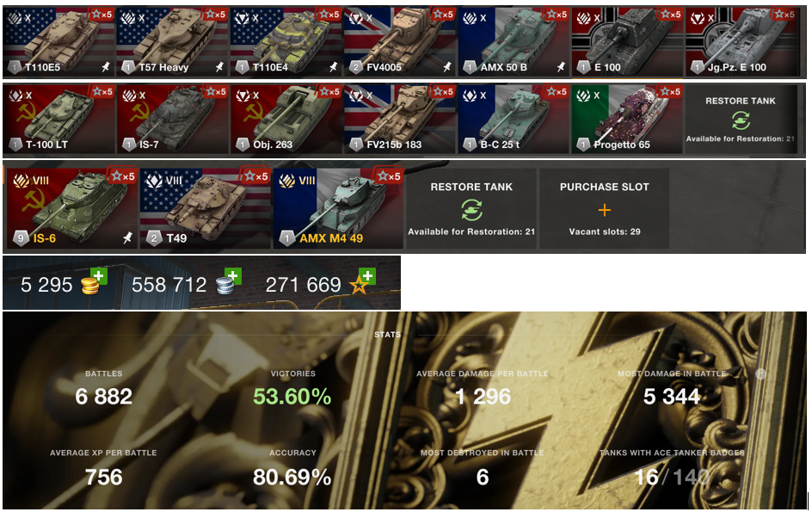
Task: Select the T49 tier VIII tank
Action: (x=206, y=208)
